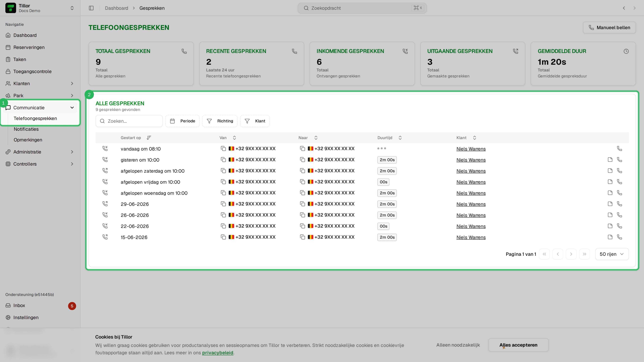Viewport: 644px width, 362px height.
Task: Open the Tillor Docs Demo workspace switcher
Action: pyautogui.click(x=40, y=8)
